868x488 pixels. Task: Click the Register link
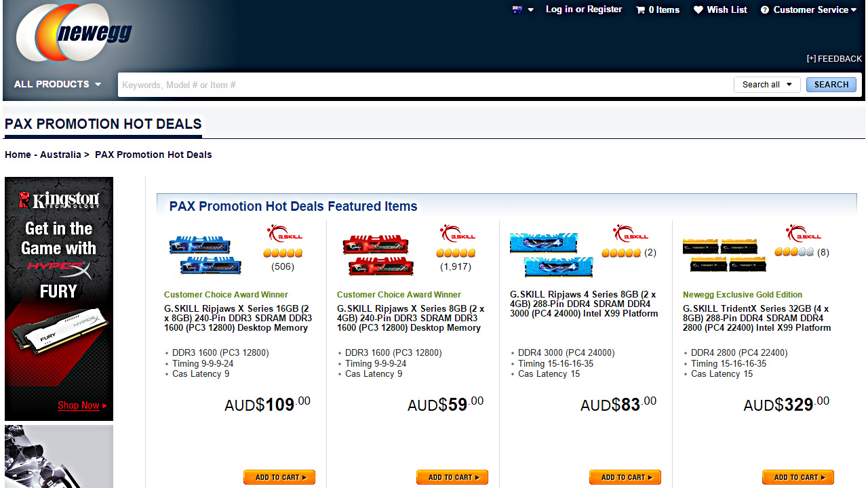[x=604, y=9]
